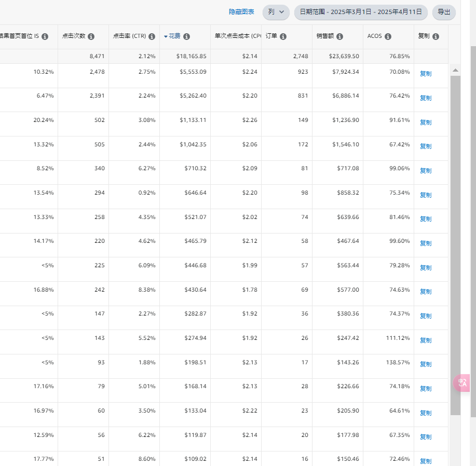Viewport: 476px width, 466px height.
Task: Click info icon beside 销售额 header
Action: [339, 36]
